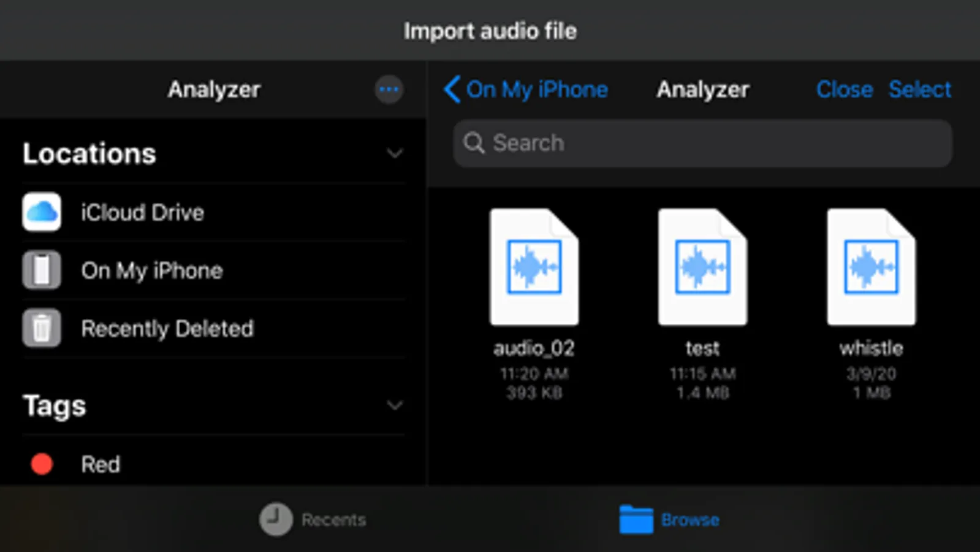The height and width of the screenshot is (552, 980).
Task: Click the iCloud Drive cloud icon
Action: (42, 212)
